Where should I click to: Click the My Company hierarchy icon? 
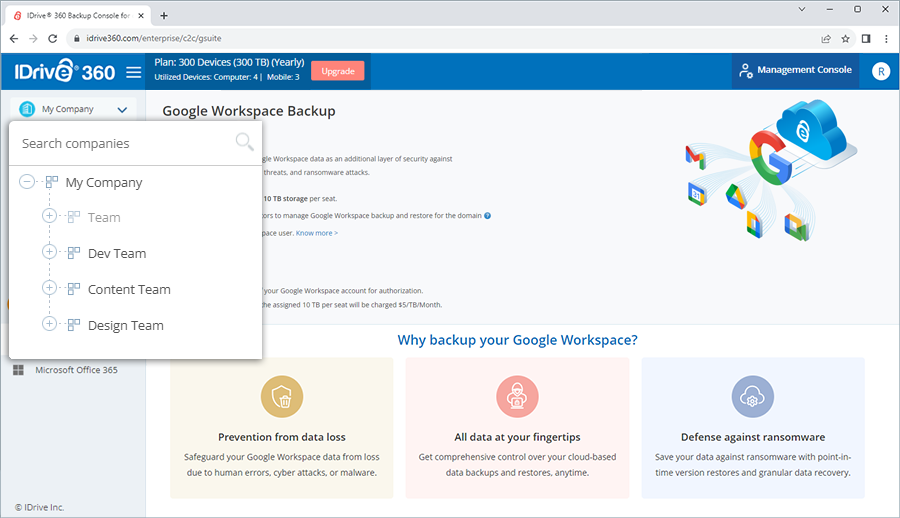coord(52,182)
